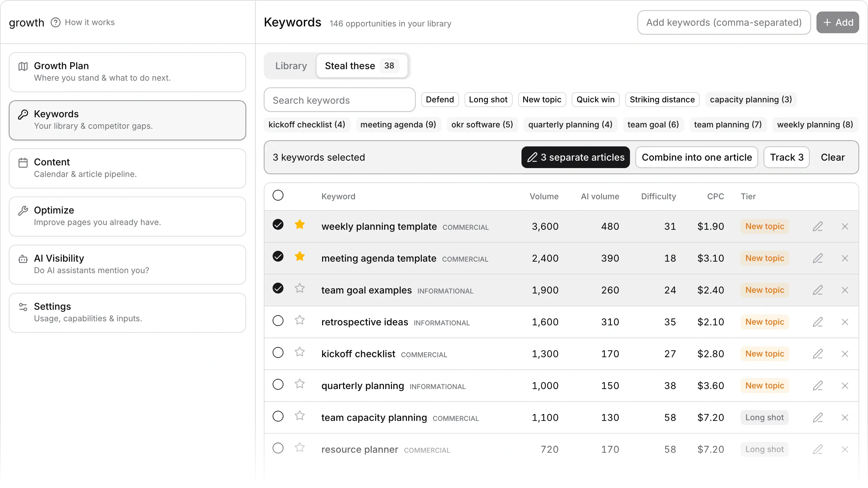Screen dimensions: 868x488
Task: Click Combine into one article
Action: pyautogui.click(x=697, y=157)
